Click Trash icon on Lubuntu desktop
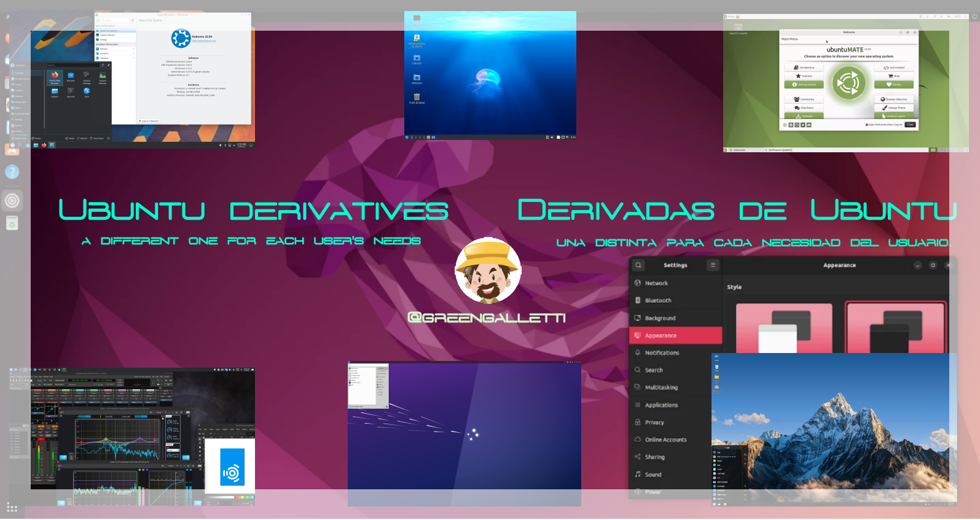The image size is (980, 520). pyautogui.click(x=417, y=98)
